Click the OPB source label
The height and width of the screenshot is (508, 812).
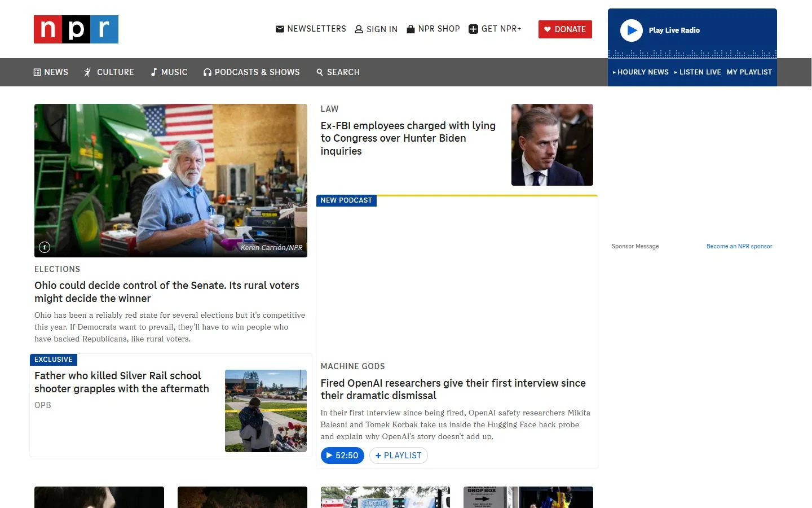43,405
